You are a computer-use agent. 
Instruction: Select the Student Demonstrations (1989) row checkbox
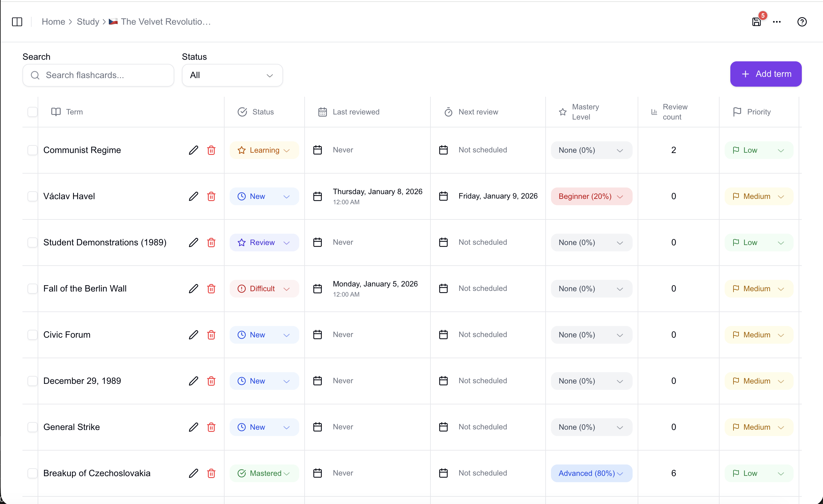(32, 243)
